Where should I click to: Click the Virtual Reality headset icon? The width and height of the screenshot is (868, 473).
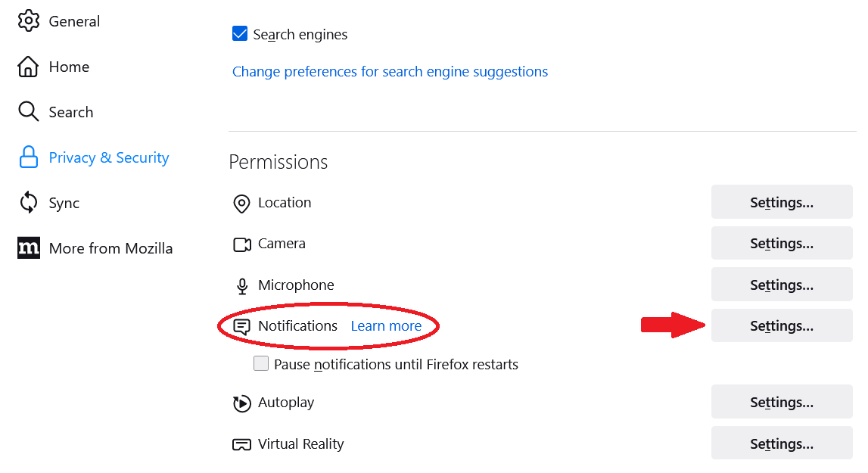click(242, 445)
